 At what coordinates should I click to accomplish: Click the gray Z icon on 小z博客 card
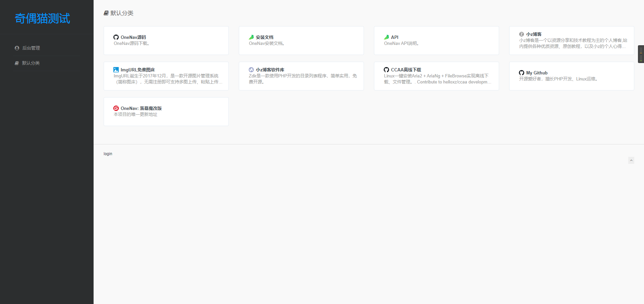coord(522,34)
